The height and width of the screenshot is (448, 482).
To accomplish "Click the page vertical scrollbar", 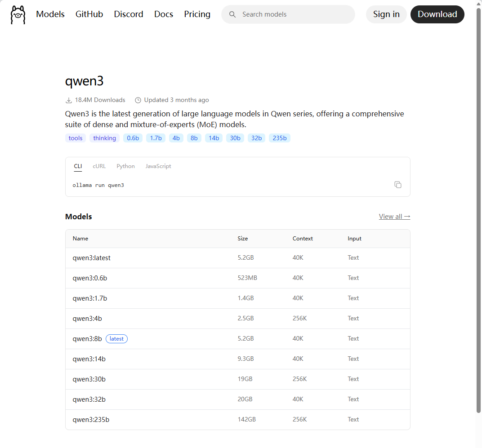I will click(x=478, y=211).
